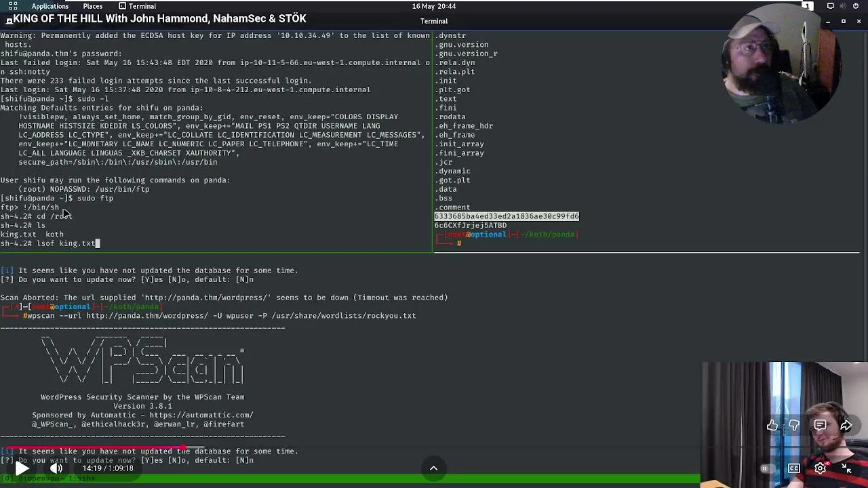Screen dimensions: 868x488
Task: Play the video with the play button
Action: coord(22,468)
